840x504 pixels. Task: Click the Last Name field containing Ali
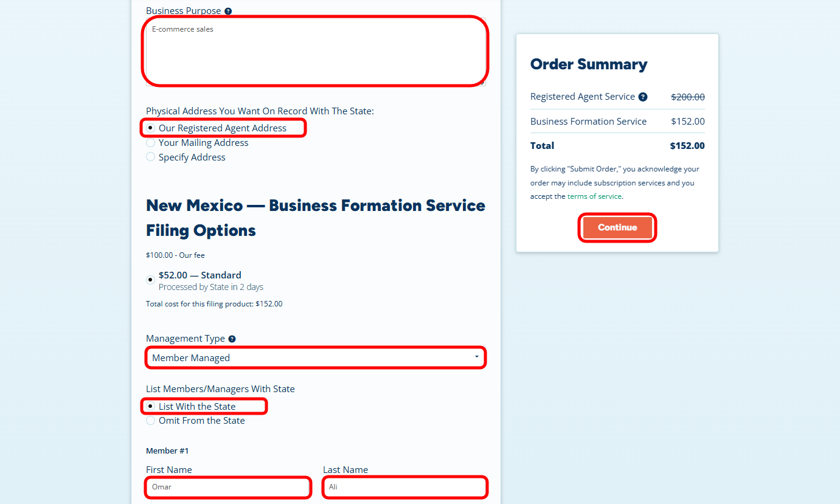point(404,487)
